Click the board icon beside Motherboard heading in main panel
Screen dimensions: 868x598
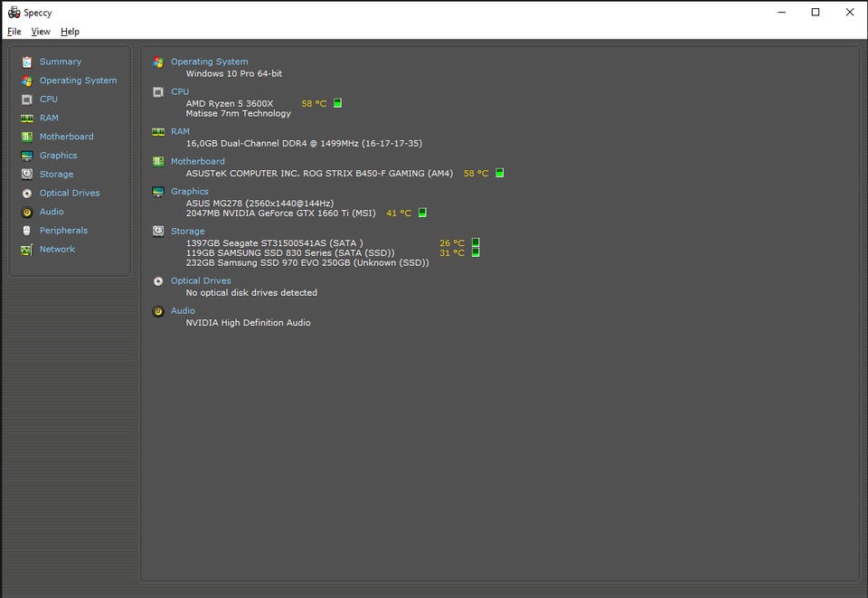(158, 162)
